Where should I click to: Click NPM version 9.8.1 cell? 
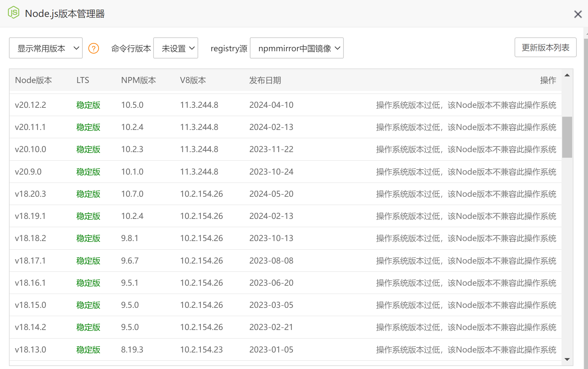tap(130, 238)
